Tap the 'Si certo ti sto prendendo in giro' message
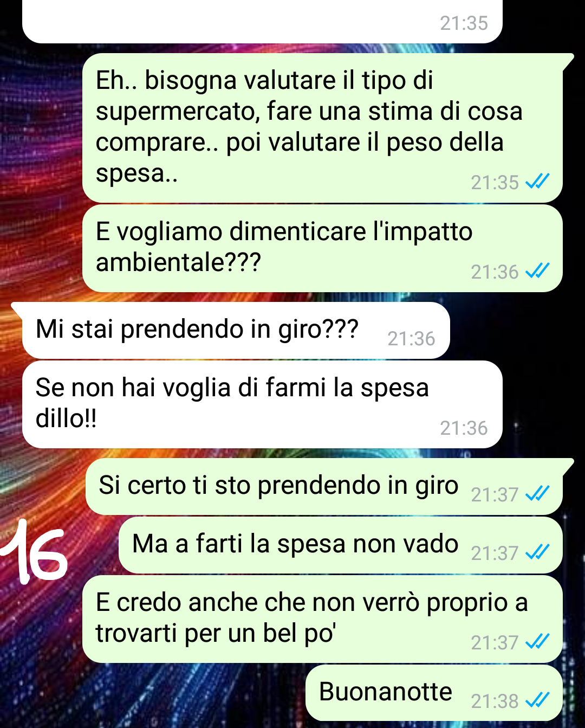This screenshot has width=585, height=728. point(324,487)
